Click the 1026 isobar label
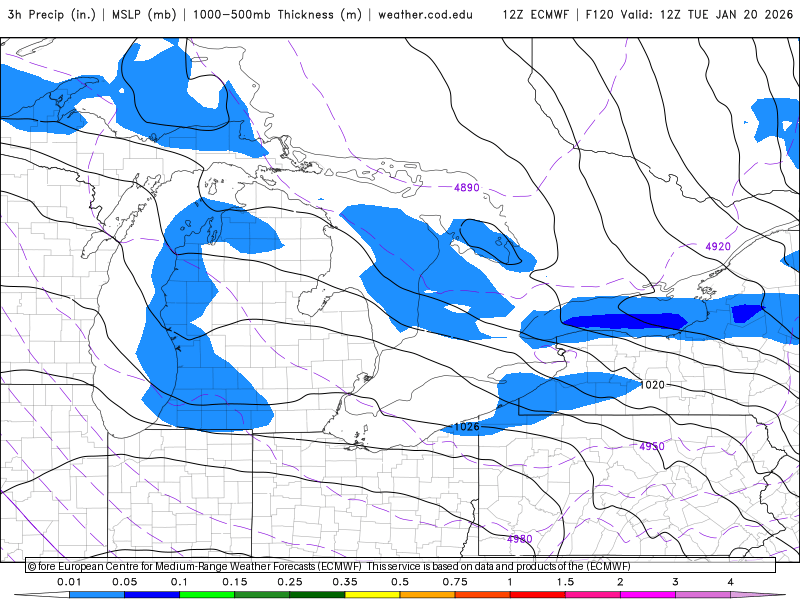This screenshot has height=600, width=800. [466, 427]
